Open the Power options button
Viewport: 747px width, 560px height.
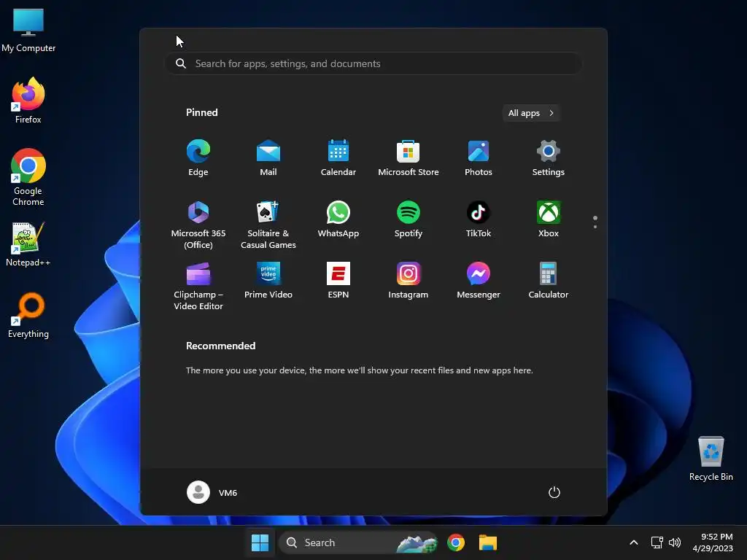tap(554, 492)
